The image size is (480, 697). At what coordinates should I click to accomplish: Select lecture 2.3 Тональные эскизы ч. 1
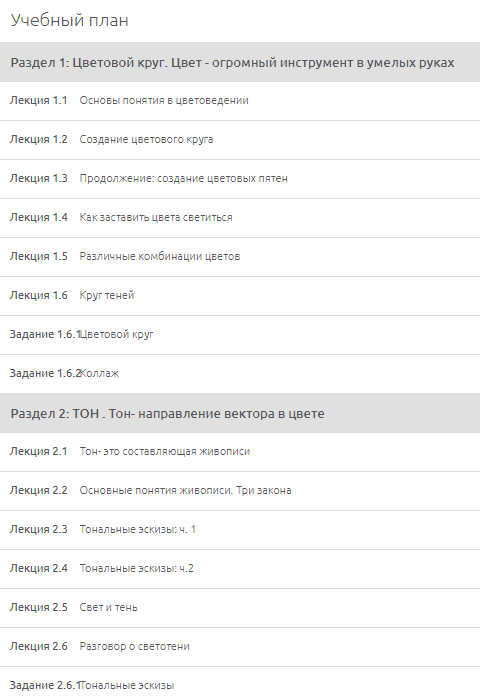pyautogui.click(x=240, y=530)
